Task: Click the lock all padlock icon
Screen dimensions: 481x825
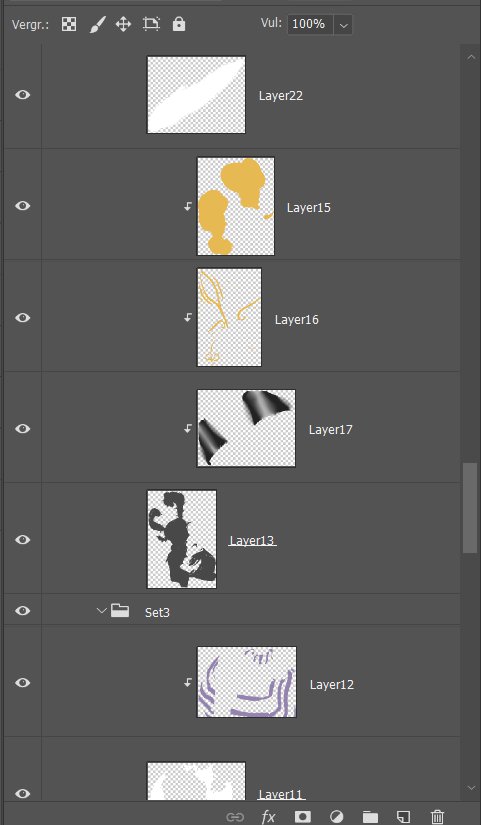Action: tap(179, 24)
